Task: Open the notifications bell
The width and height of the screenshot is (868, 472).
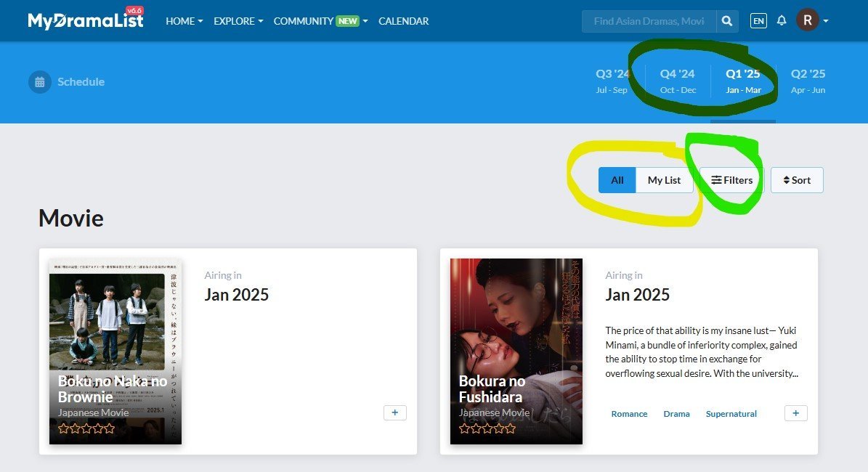Action: click(x=782, y=21)
